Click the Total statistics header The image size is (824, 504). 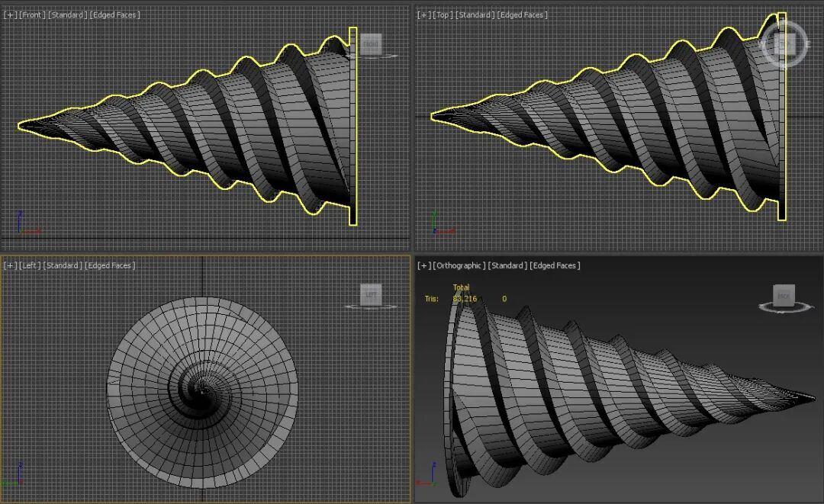coord(461,287)
